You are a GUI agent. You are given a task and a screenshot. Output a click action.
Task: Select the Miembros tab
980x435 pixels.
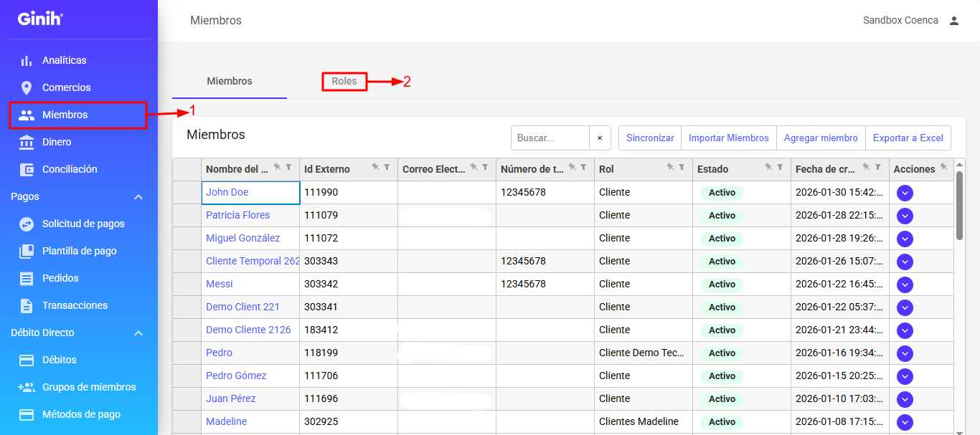(230, 81)
